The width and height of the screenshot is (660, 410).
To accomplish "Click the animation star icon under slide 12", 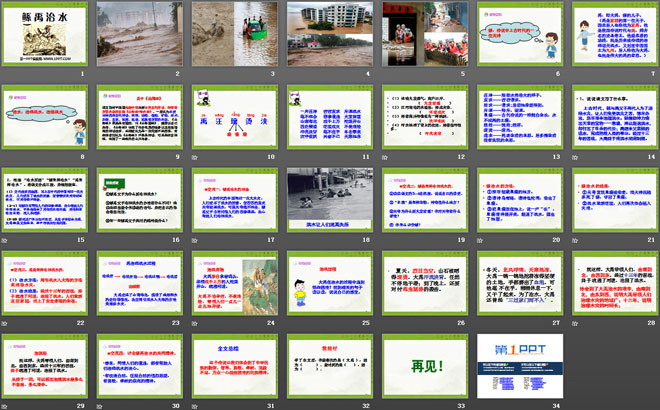I will [x=384, y=157].
